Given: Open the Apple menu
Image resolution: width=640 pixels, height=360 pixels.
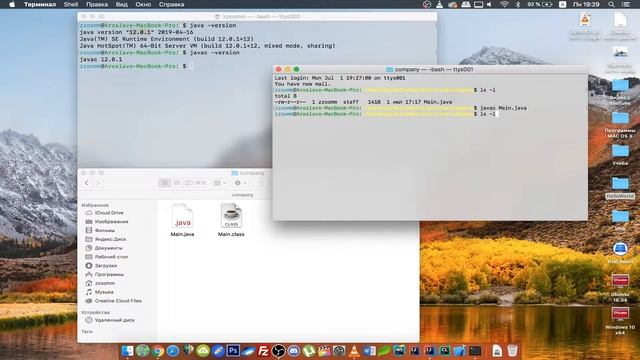Looking at the screenshot, I should 12,4.
